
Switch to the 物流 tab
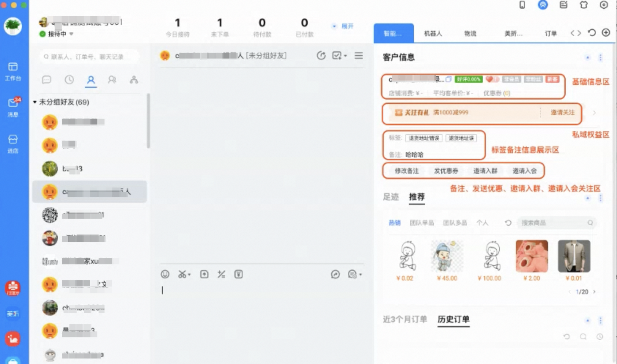coord(470,33)
